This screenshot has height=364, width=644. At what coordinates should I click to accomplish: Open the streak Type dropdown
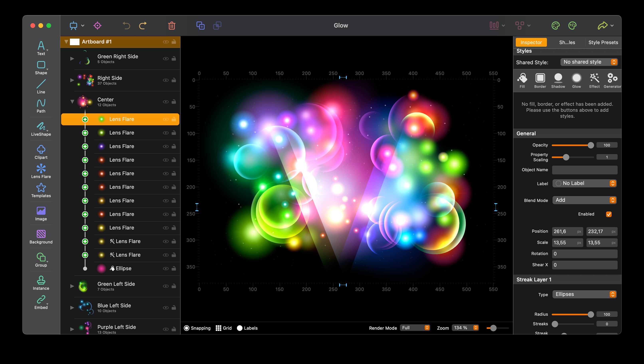point(584,294)
